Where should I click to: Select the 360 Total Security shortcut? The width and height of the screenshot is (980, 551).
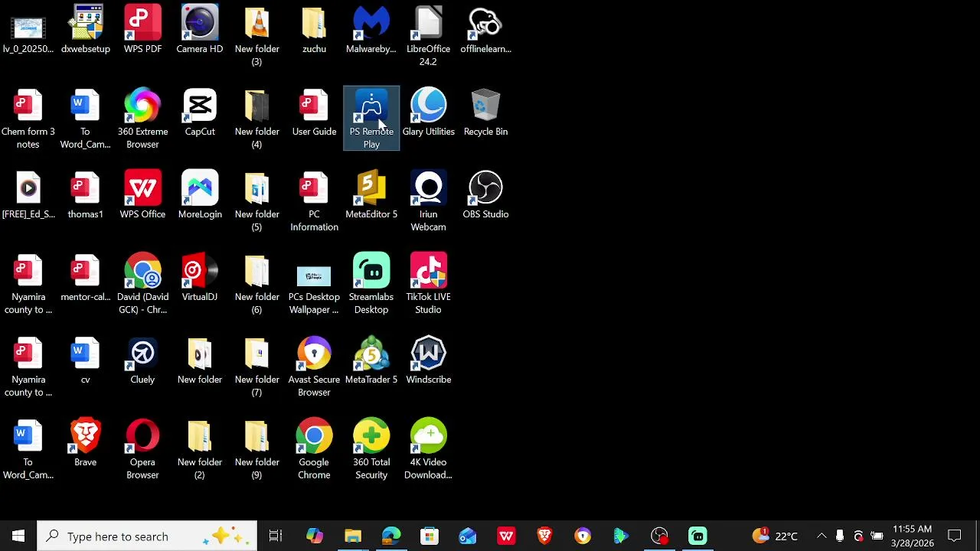click(371, 448)
